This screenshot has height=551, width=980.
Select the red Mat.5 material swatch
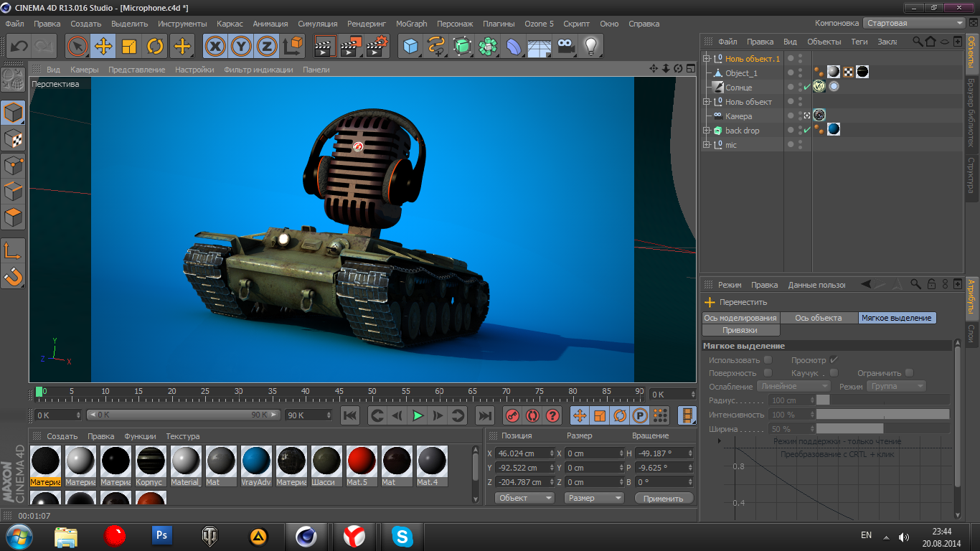(362, 461)
